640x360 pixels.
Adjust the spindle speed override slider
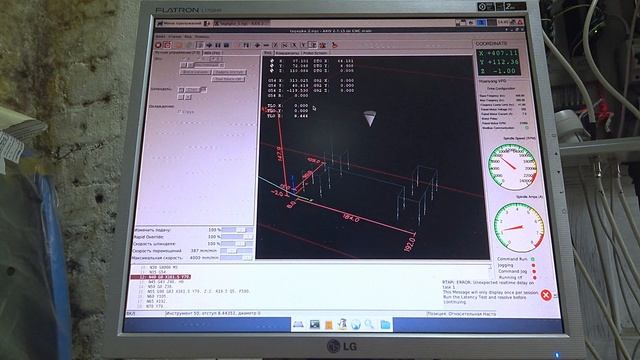[x=237, y=244]
